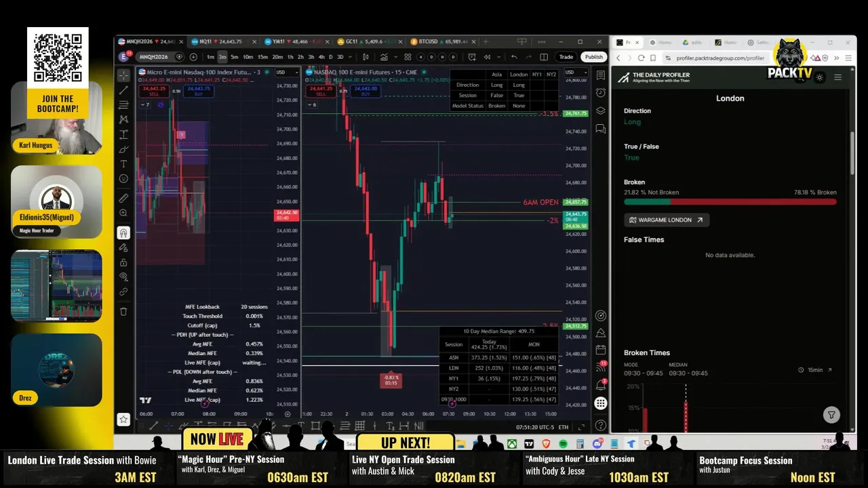The height and width of the screenshot is (488, 868).
Task: Click the Broken percentage progress bar
Action: 730,201
